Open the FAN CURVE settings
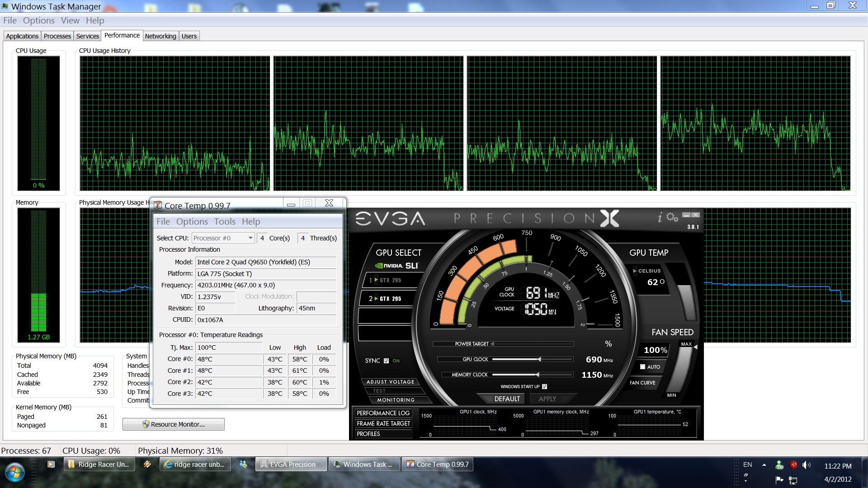 coord(642,383)
